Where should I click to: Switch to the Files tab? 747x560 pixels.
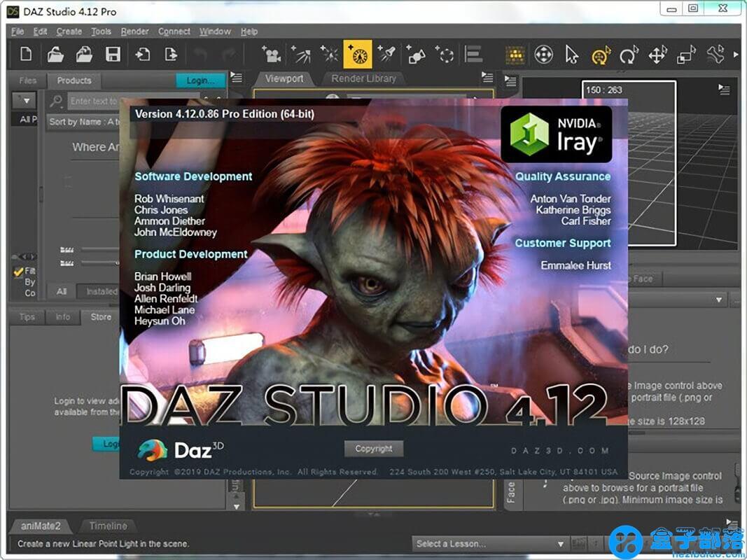click(x=27, y=80)
